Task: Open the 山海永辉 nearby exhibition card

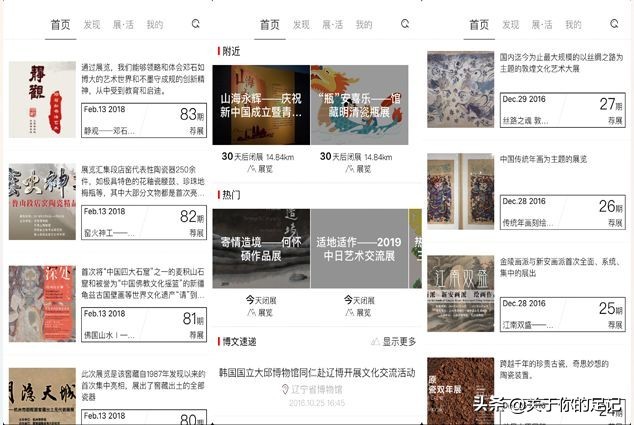Action: click(259, 105)
